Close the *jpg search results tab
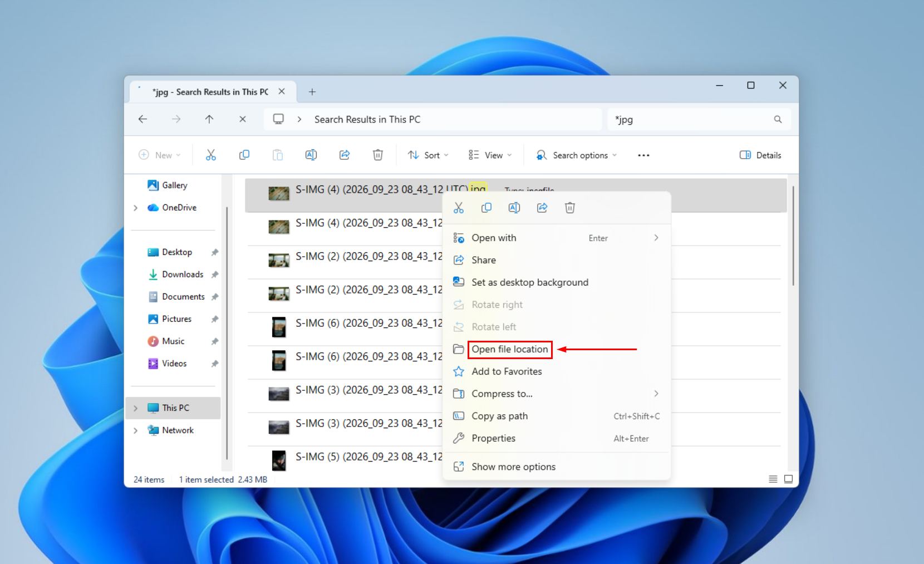Image resolution: width=924 pixels, height=564 pixels. tap(282, 91)
